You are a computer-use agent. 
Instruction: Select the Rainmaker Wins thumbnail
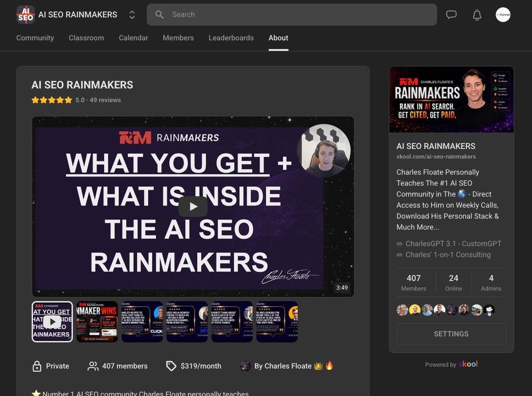coord(97,321)
